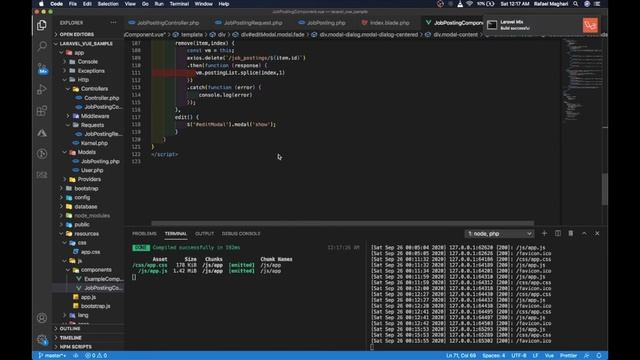Open bootstrap.js in the js folder
The height and width of the screenshot is (360, 640).
[x=95, y=306]
